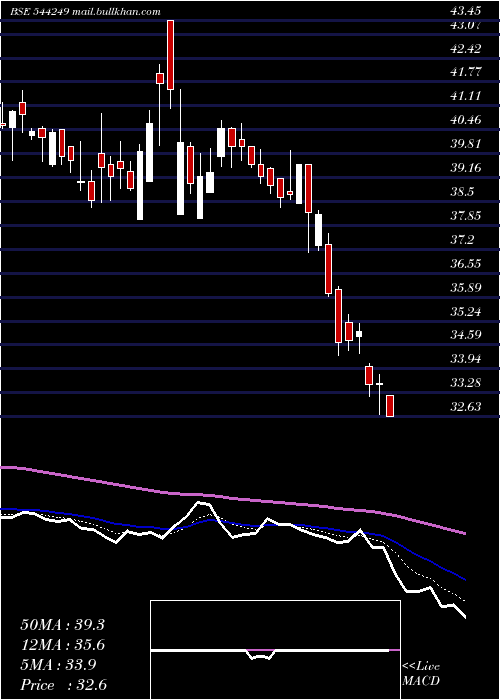Click the 'Price : 32.6' readout
Viewport: 500px width, 700px height.
pyautogui.click(x=64, y=685)
